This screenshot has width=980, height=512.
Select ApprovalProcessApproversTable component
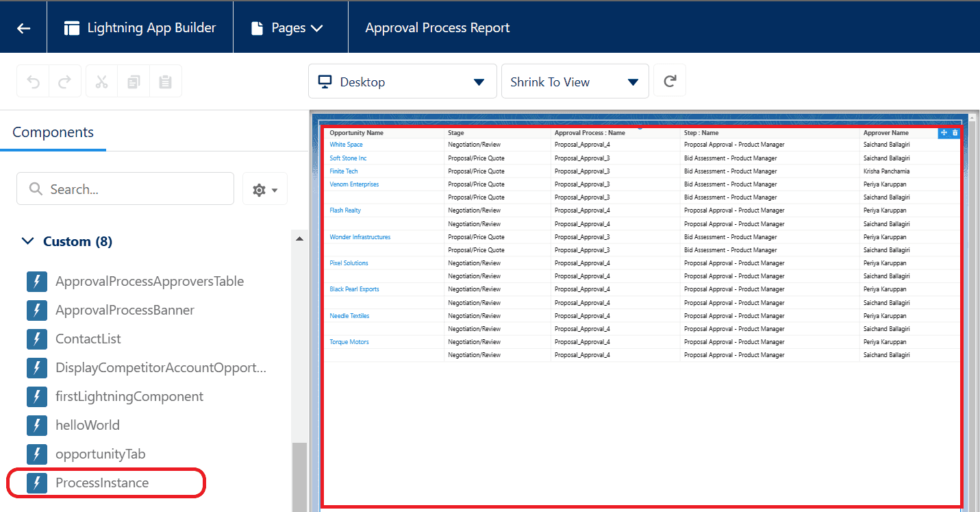[149, 282]
